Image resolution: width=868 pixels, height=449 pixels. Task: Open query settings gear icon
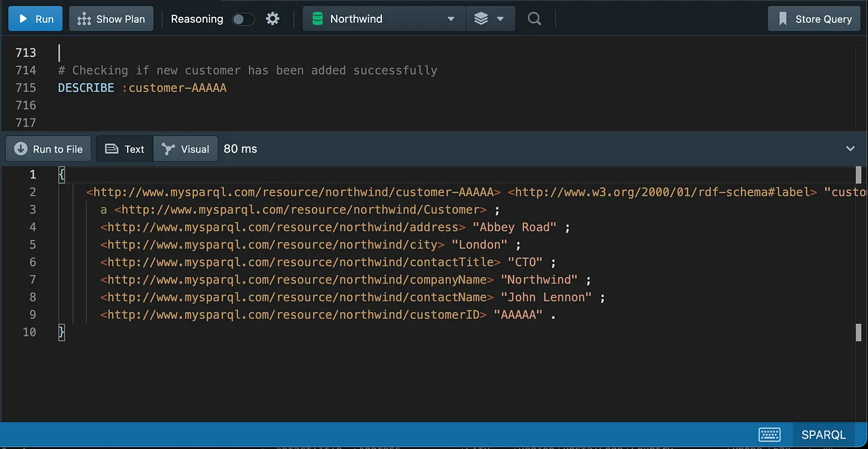point(273,19)
